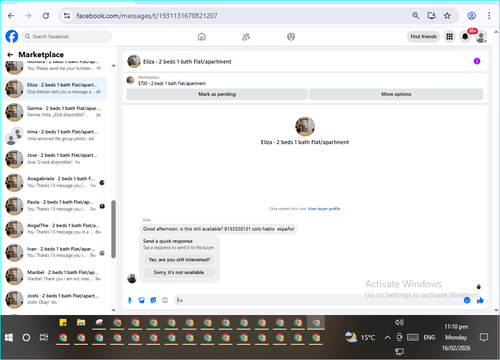View buyer profile link
The width and height of the screenshot is (500, 360).
pyautogui.click(x=324, y=209)
